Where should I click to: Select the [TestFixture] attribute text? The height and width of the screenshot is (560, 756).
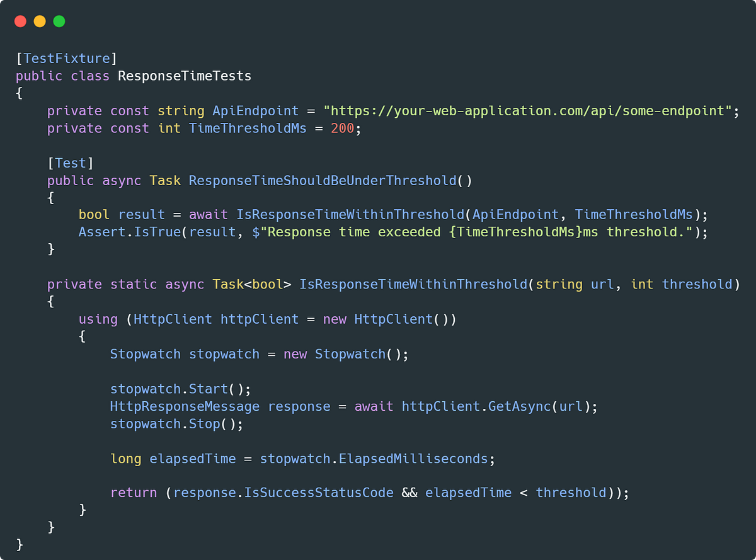point(66,57)
